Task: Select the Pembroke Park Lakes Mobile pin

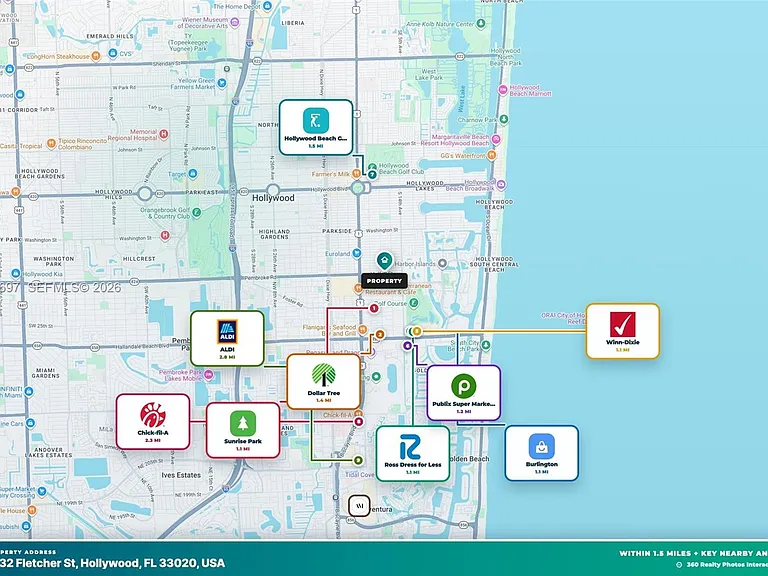Action: click(x=209, y=375)
